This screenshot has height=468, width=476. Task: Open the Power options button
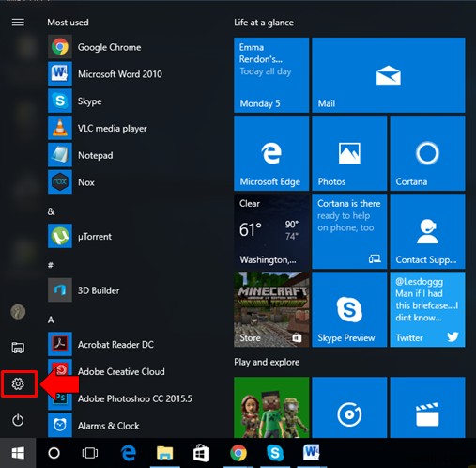(x=18, y=420)
